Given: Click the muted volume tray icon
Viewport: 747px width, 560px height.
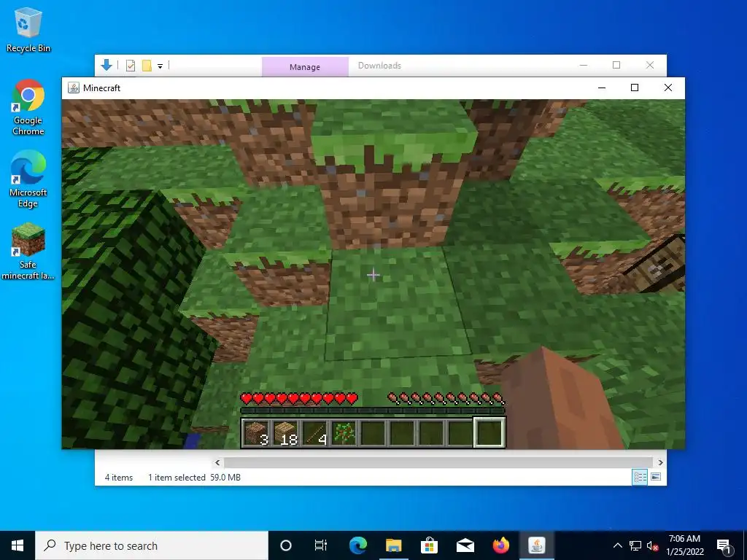Looking at the screenshot, I should pyautogui.click(x=653, y=545).
